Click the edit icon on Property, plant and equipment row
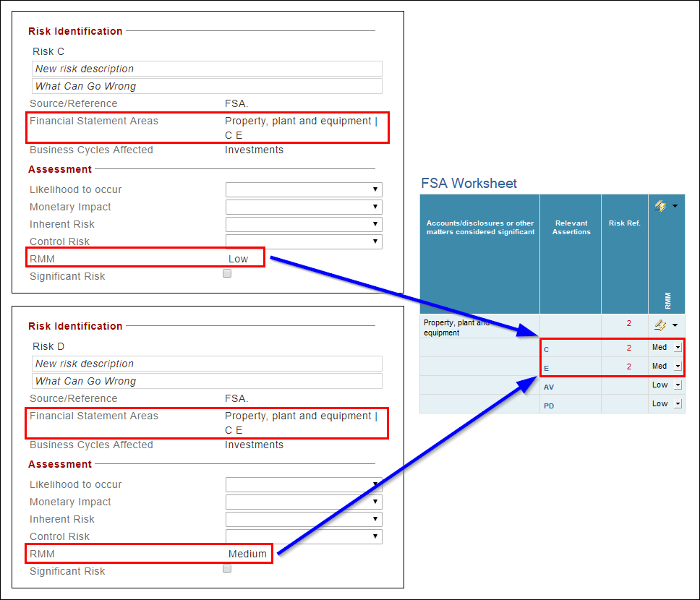This screenshot has width=700, height=600. [659, 325]
